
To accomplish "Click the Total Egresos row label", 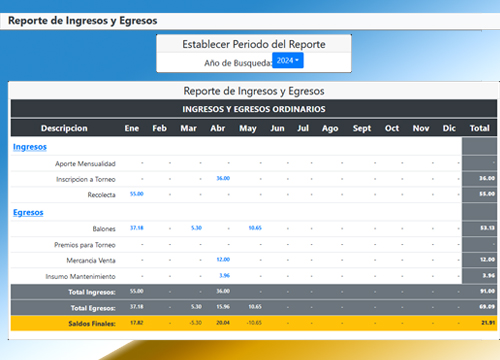I will [x=93, y=308].
